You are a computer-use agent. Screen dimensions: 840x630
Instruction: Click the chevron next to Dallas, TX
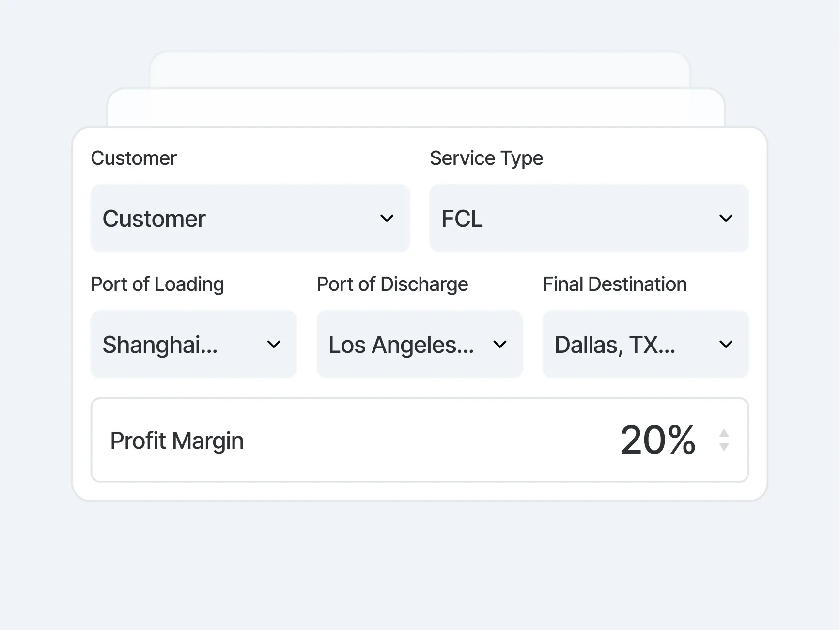point(725,345)
